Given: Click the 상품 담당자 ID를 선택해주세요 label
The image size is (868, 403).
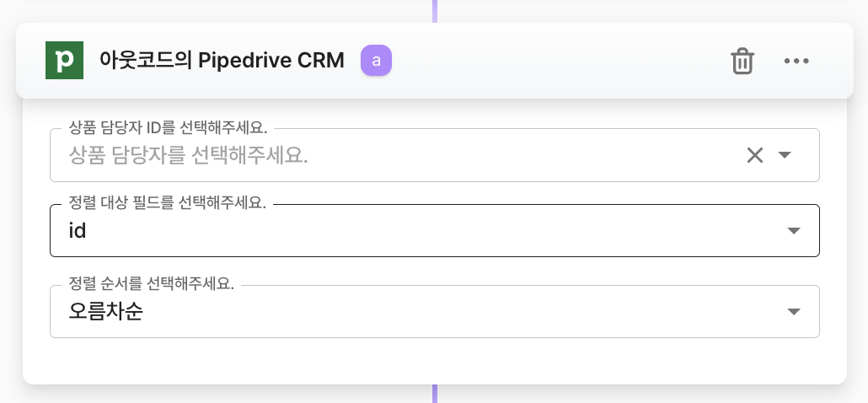Looking at the screenshot, I should pyautogui.click(x=168, y=129).
